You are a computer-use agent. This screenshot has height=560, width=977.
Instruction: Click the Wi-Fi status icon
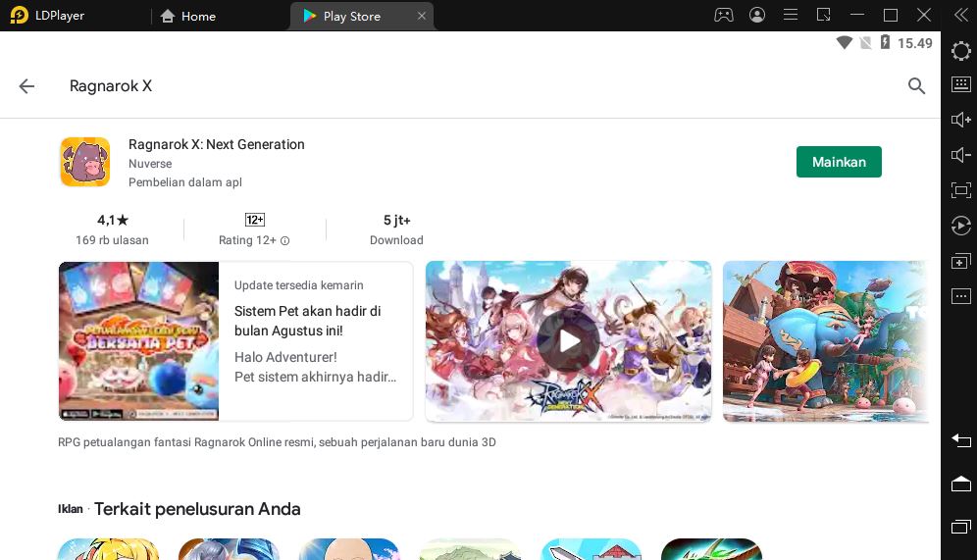pyautogui.click(x=845, y=43)
